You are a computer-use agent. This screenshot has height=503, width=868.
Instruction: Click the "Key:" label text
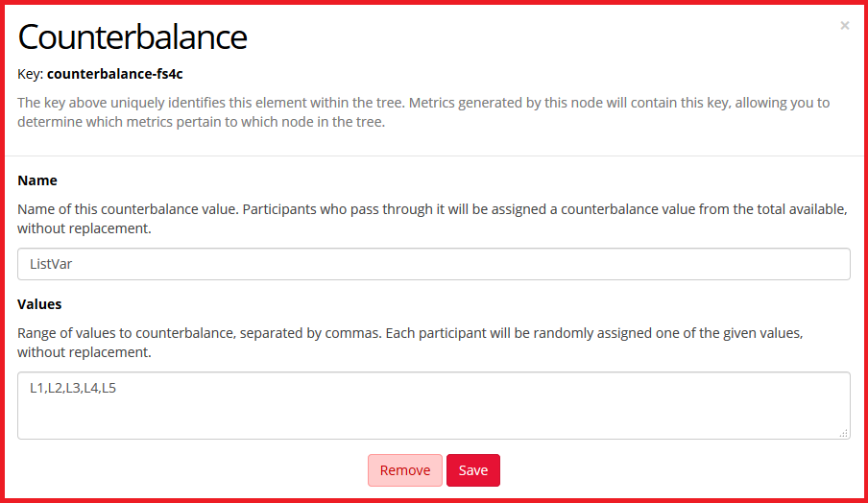(x=30, y=73)
